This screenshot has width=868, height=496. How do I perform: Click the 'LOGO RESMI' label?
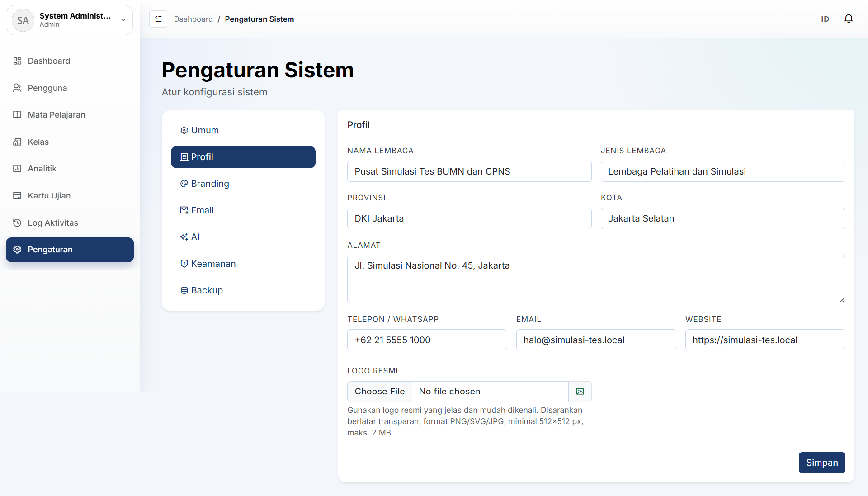(x=373, y=371)
